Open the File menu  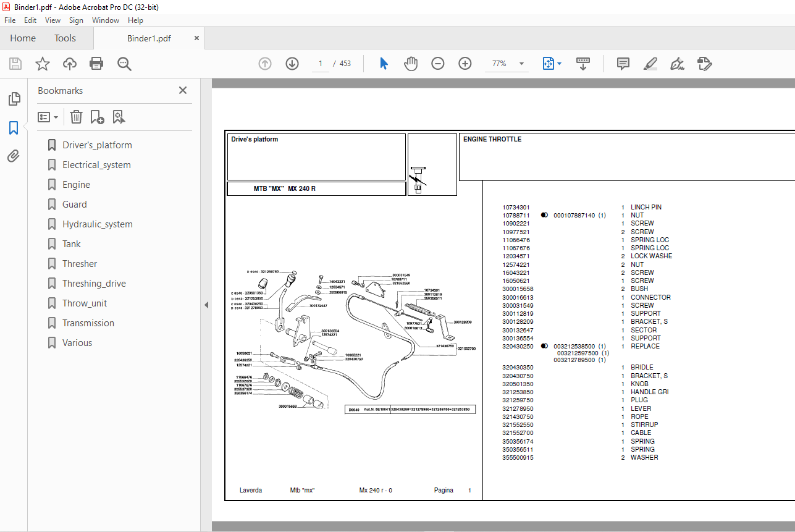[x=10, y=20]
